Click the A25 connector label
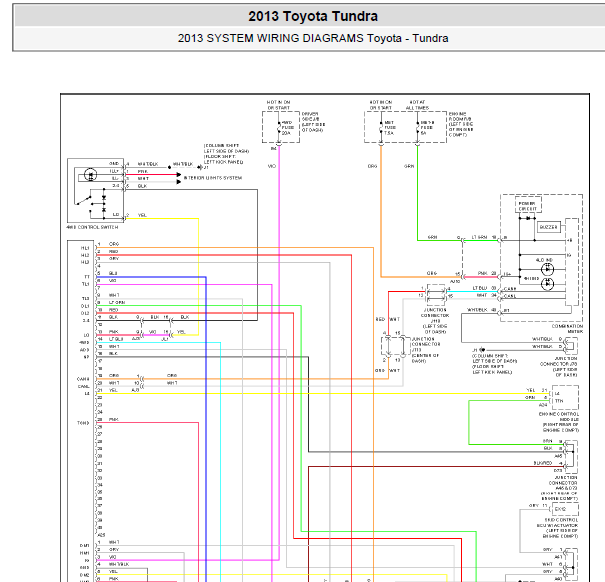 click(101, 535)
